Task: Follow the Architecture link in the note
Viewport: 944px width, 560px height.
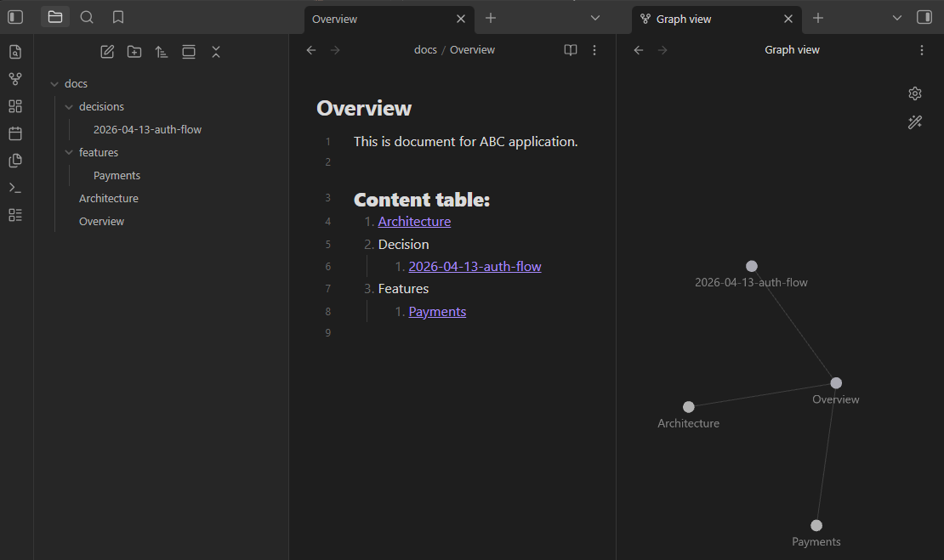Action: (x=414, y=222)
